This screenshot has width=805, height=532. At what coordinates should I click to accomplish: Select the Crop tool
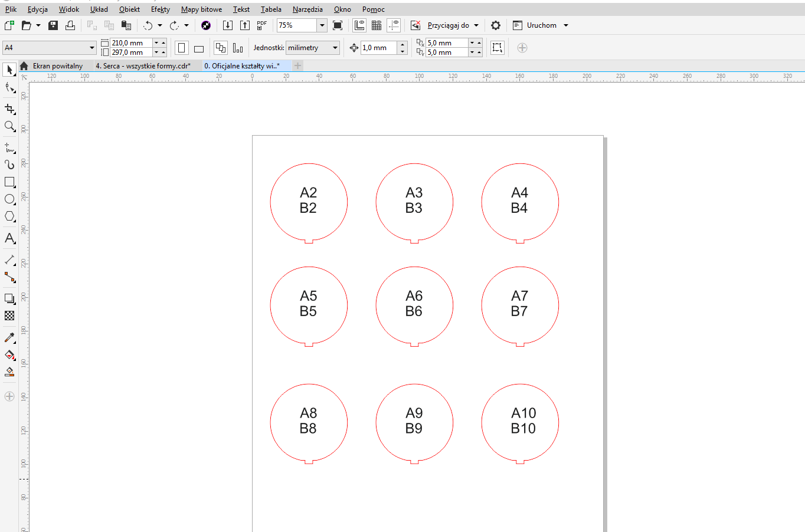point(9,109)
